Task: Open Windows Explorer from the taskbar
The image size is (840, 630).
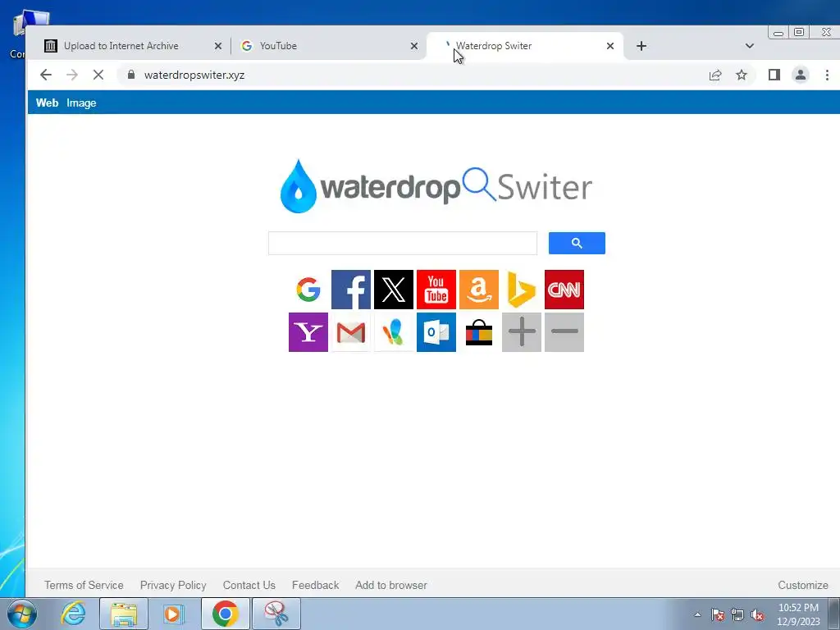Action: click(124, 614)
